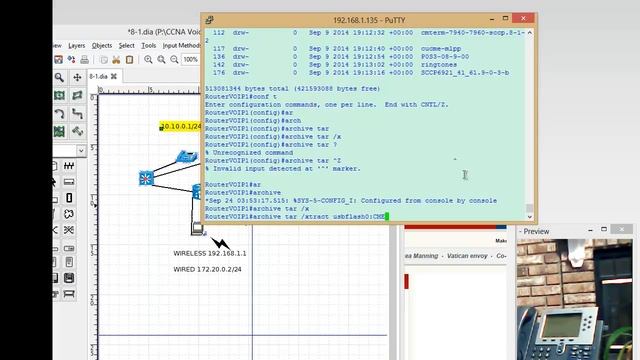Click the Paste clipboard icon in Dia toolbar

click(129, 60)
